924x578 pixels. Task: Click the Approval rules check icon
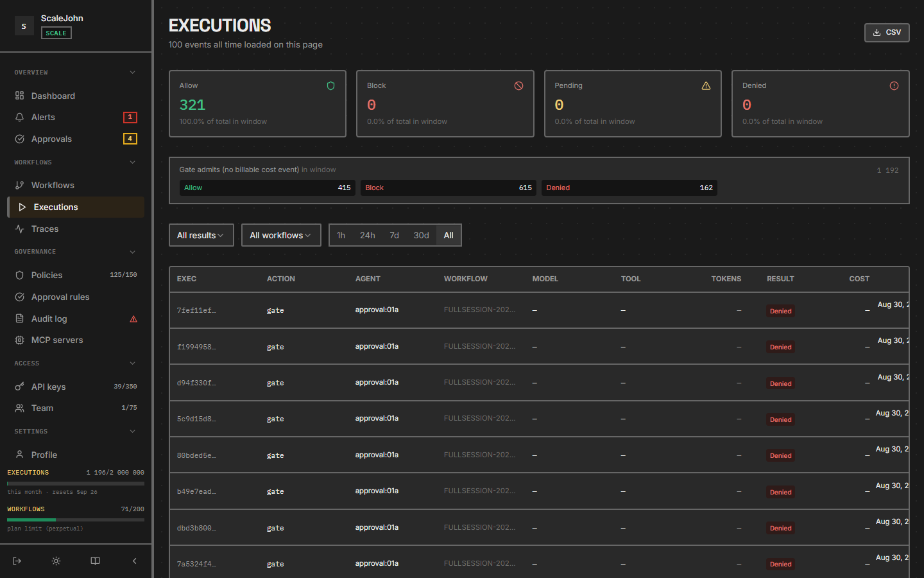19,297
